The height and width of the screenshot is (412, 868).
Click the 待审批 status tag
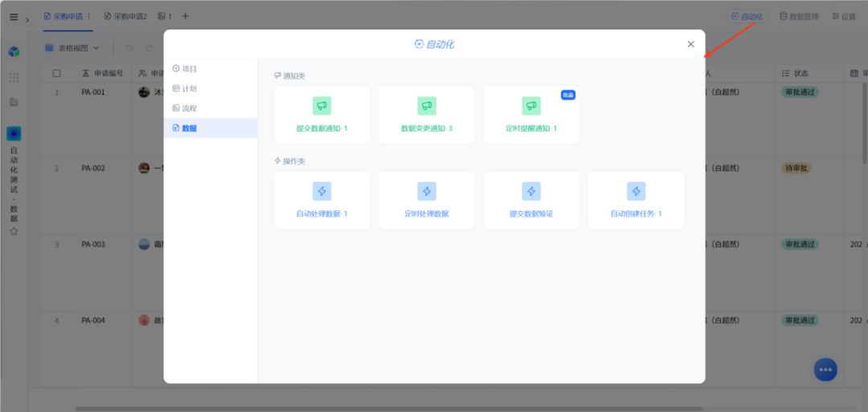click(796, 168)
